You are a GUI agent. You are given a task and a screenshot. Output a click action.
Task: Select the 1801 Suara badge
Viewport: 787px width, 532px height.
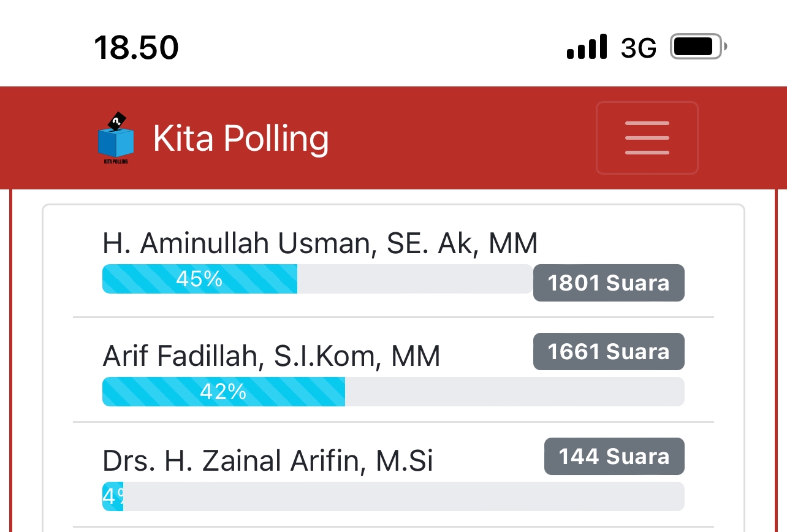(x=608, y=283)
